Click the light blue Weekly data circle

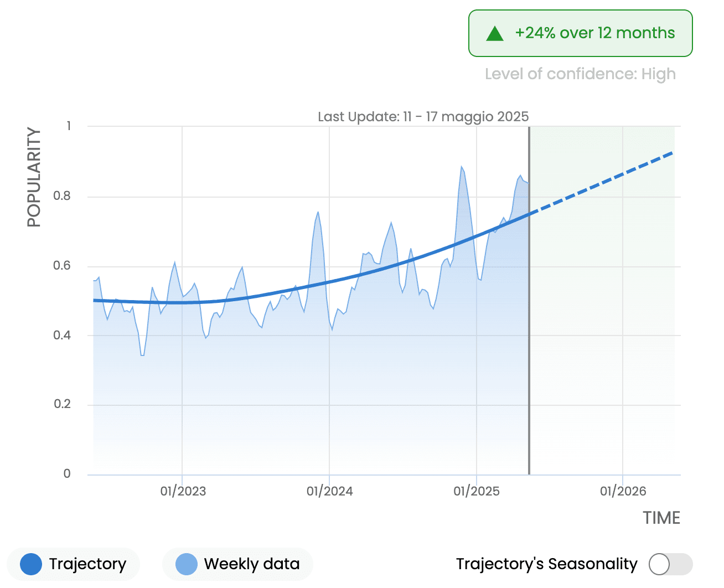[x=187, y=564]
